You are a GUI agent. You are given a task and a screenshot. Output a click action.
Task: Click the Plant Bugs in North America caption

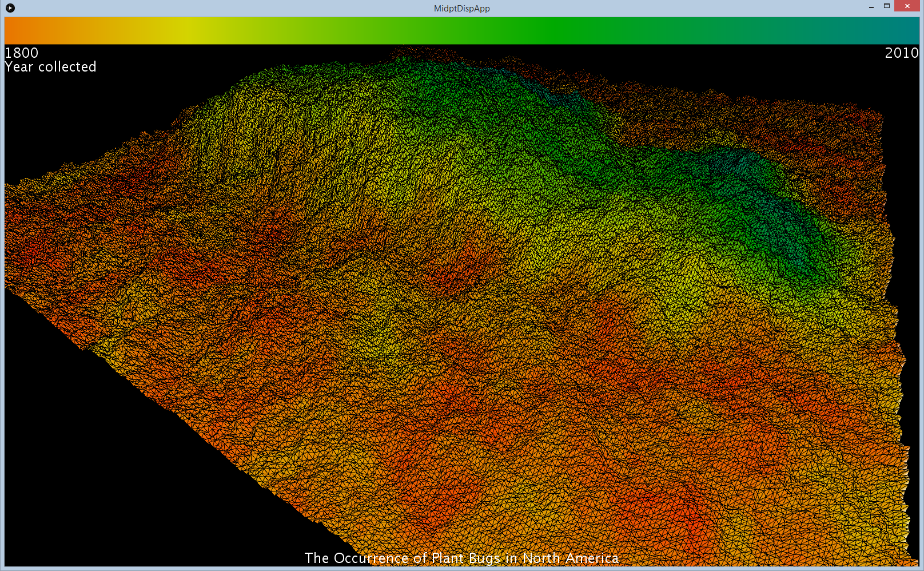(x=461, y=558)
